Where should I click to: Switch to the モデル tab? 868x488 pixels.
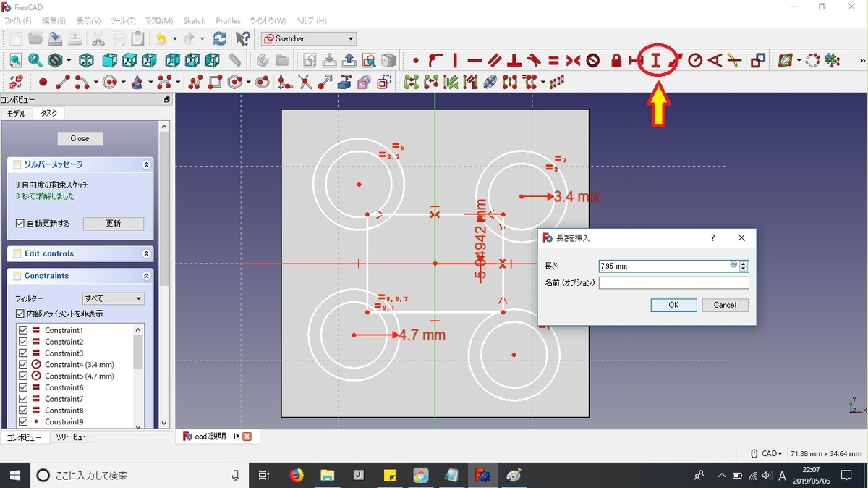coord(16,114)
